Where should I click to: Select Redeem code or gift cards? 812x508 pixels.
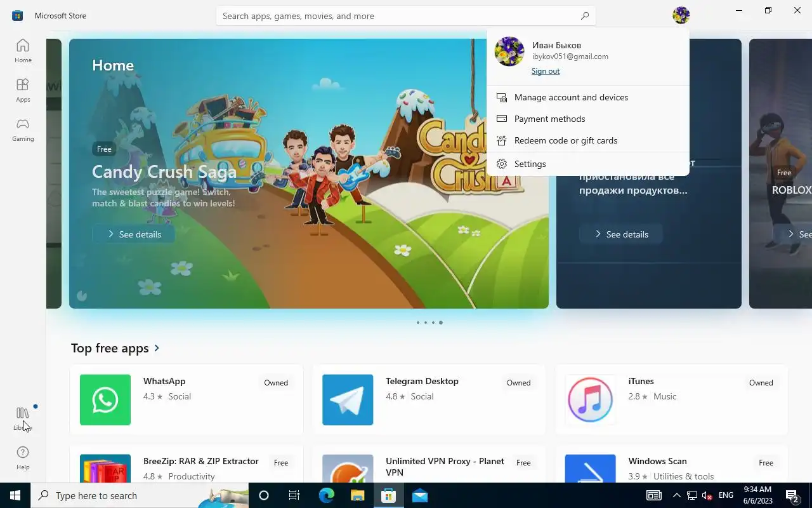(588, 140)
